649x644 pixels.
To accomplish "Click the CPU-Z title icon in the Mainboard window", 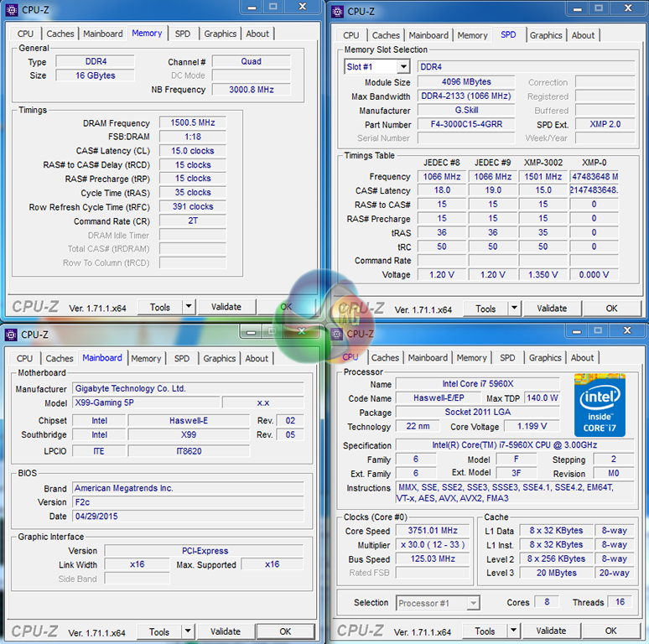I will coord(11,334).
